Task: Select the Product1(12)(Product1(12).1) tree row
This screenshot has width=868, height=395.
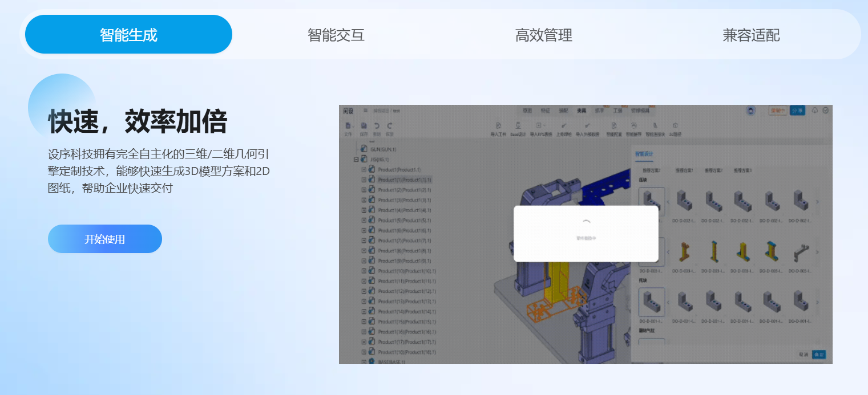Action: click(x=407, y=291)
